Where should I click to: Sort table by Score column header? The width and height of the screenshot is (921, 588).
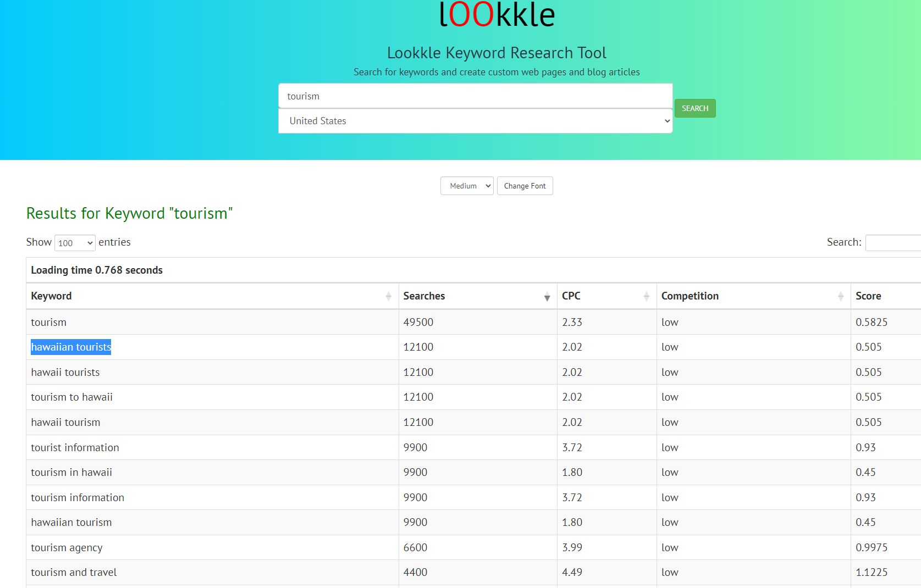coord(886,296)
